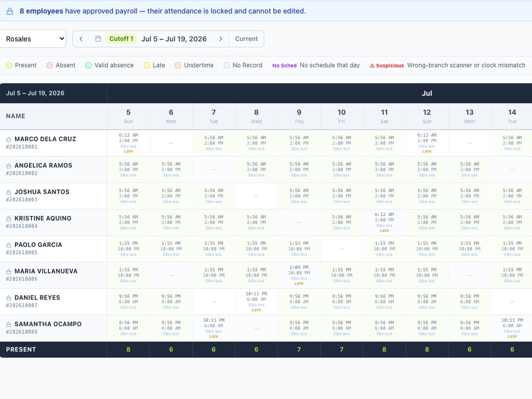Screen dimensions: 532x399
Task: Open Paolo Garcia's empty Jul 10 cell
Action: coord(341,249)
